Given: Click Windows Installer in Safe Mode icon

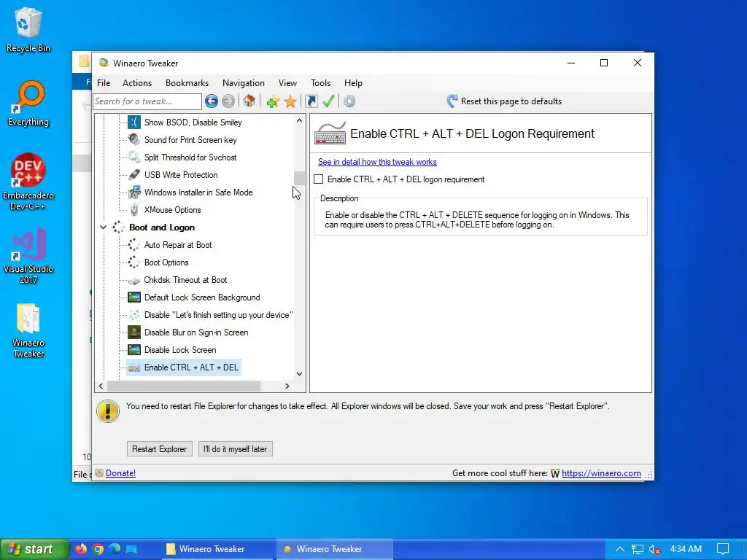Looking at the screenshot, I should coord(134,192).
